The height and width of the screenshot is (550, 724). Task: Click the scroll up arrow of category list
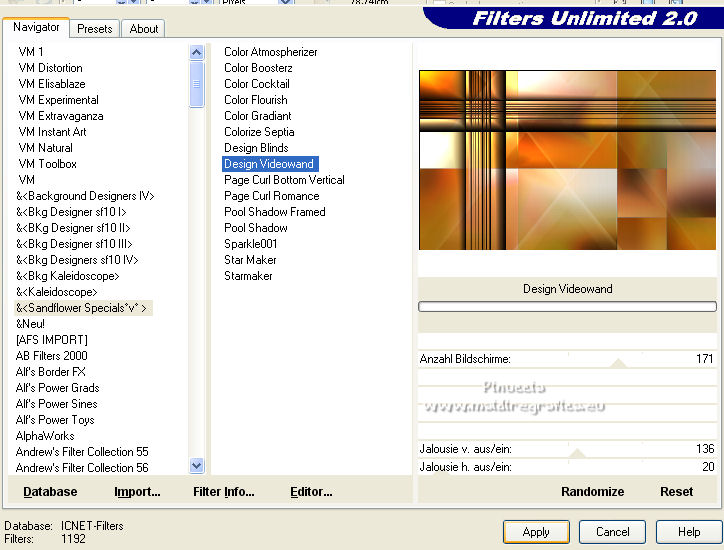click(197, 53)
